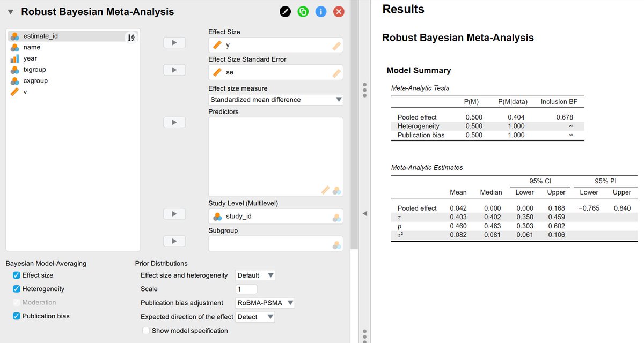644x343 pixels.
Task: Click the assign arrow beside Predictors box
Action: tap(174, 122)
